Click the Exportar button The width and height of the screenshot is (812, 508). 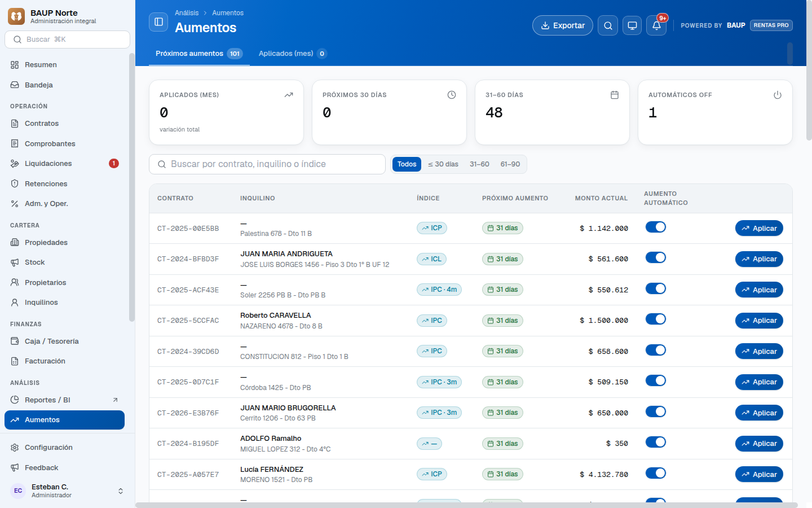coord(563,25)
